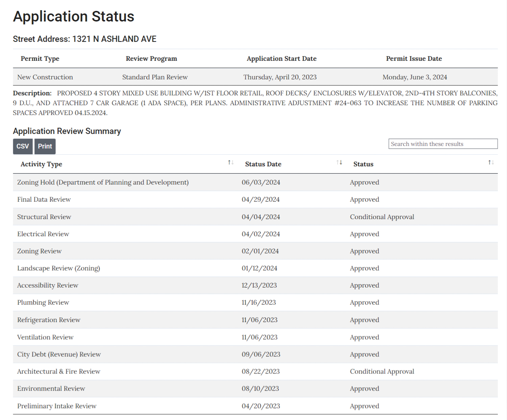
Task: Click 'Thursday, April 20, 2023' start date
Action: click(280, 77)
